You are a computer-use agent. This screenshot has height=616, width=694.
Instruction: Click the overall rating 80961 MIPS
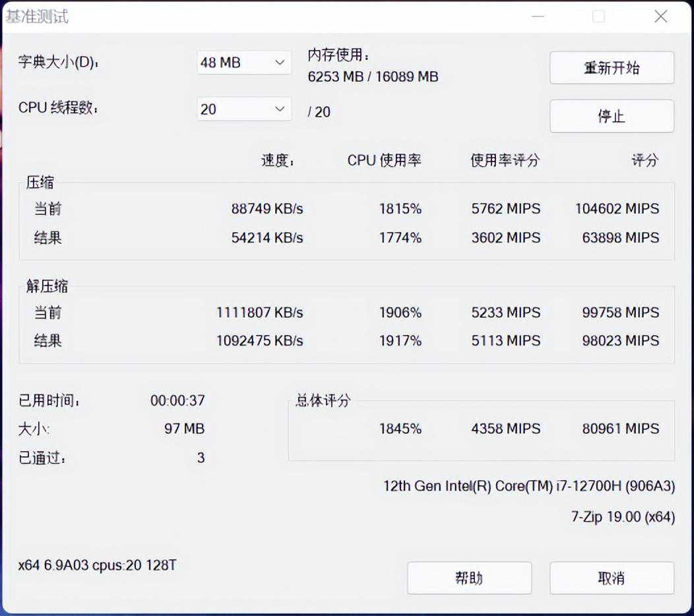point(620,429)
